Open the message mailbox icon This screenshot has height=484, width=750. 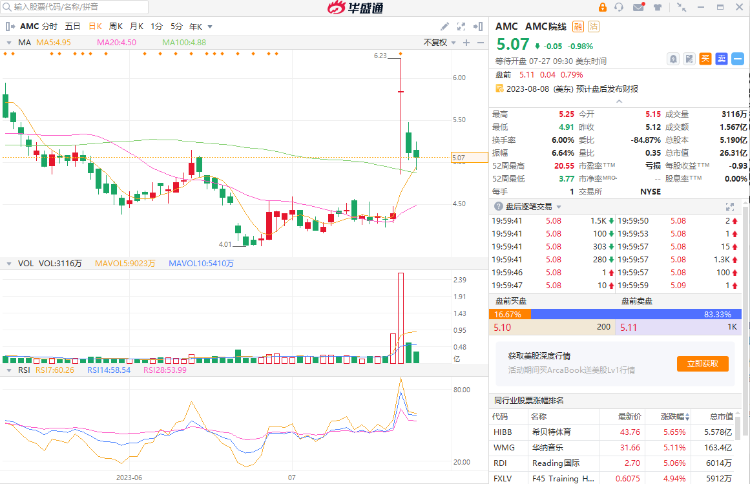pos(639,7)
